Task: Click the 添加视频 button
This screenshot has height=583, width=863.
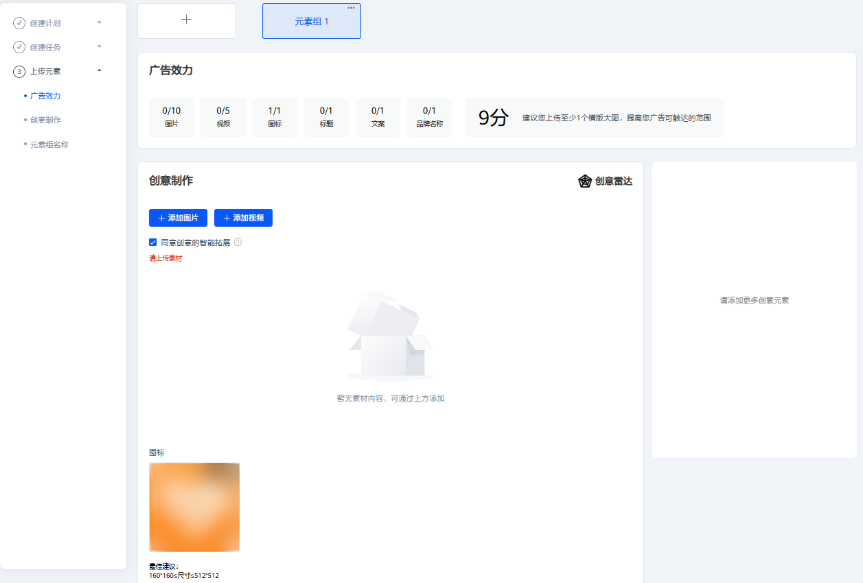Action: pos(243,218)
